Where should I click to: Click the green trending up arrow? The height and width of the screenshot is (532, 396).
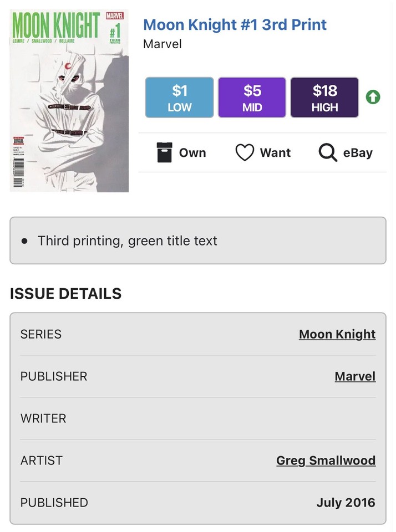[x=372, y=97]
